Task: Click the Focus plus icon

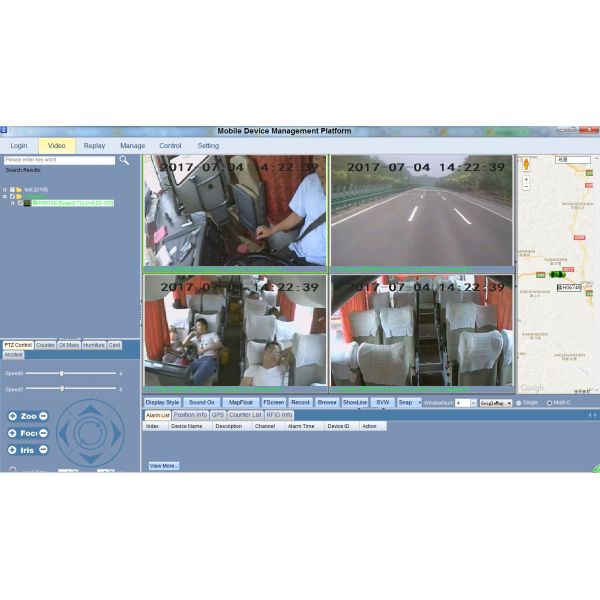Action: coord(12,433)
